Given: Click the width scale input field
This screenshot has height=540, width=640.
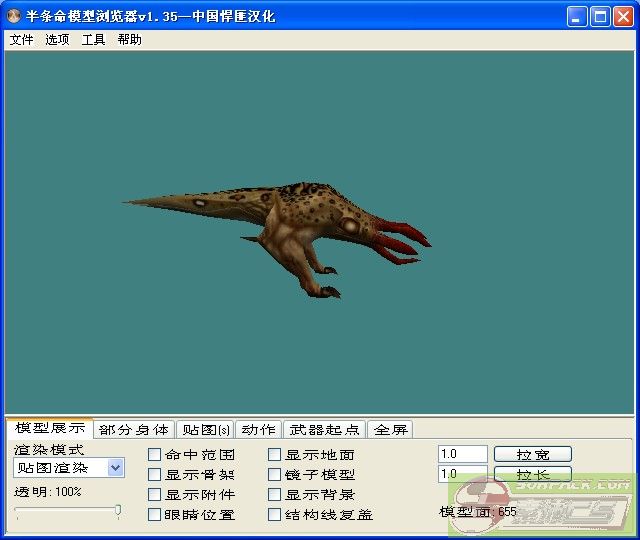Looking at the screenshot, I should (x=462, y=454).
